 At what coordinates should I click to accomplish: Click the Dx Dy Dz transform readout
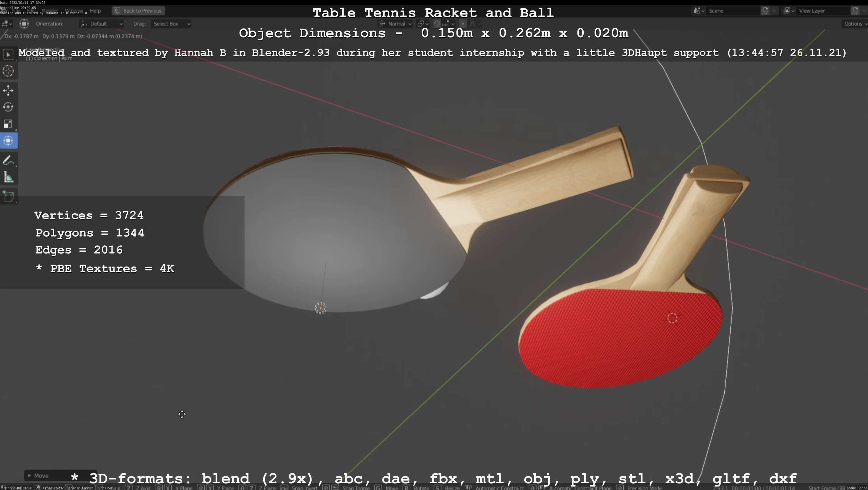coord(73,36)
